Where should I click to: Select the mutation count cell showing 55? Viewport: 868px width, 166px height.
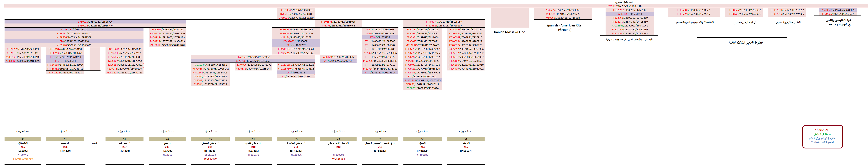210,139
